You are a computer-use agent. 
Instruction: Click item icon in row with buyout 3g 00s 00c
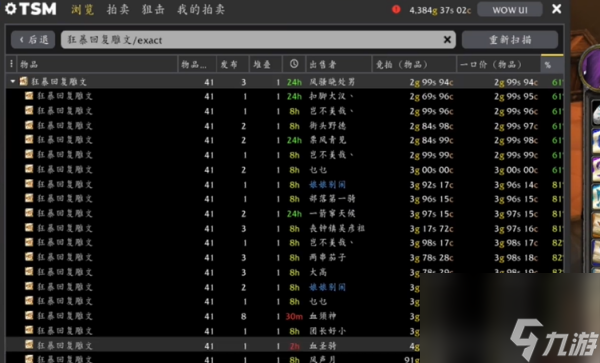29,169
